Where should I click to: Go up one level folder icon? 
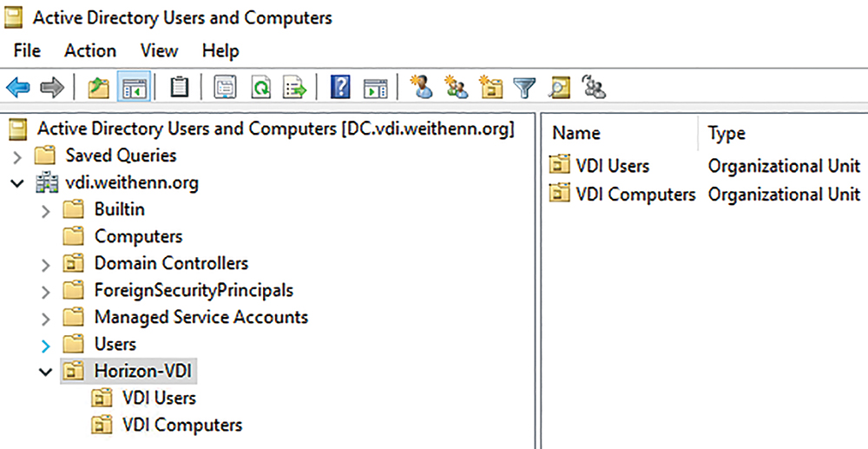pyautogui.click(x=99, y=88)
